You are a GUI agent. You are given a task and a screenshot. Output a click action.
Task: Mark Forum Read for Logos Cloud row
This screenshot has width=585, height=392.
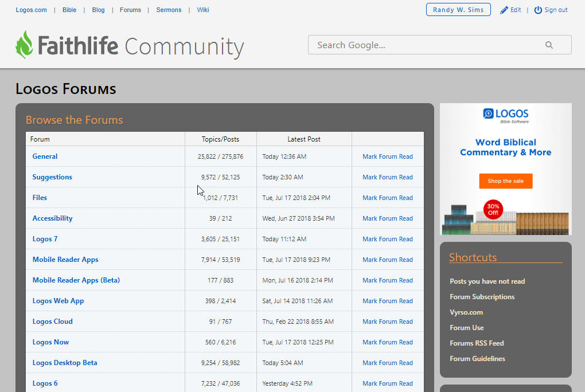pyautogui.click(x=387, y=322)
